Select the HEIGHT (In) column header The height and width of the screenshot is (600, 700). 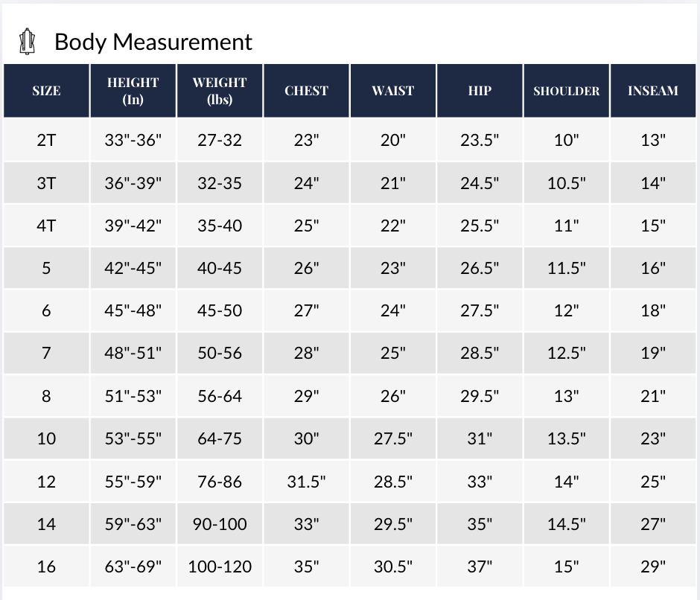click(x=133, y=91)
